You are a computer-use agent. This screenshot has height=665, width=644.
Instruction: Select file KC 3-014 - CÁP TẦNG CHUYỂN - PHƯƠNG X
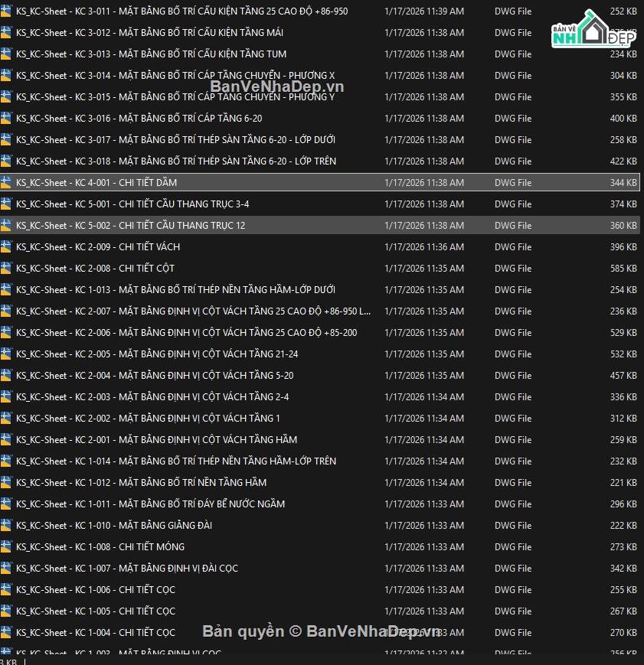175,76
